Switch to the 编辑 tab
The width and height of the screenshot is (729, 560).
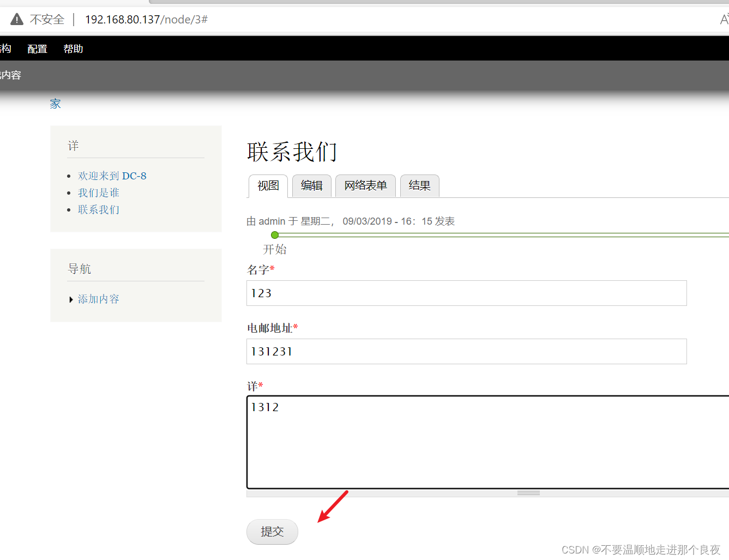click(312, 186)
